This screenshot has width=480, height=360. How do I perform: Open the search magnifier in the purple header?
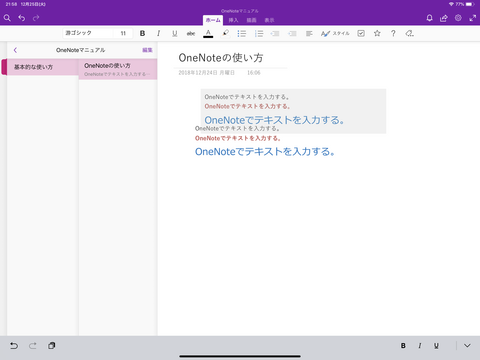(7, 18)
